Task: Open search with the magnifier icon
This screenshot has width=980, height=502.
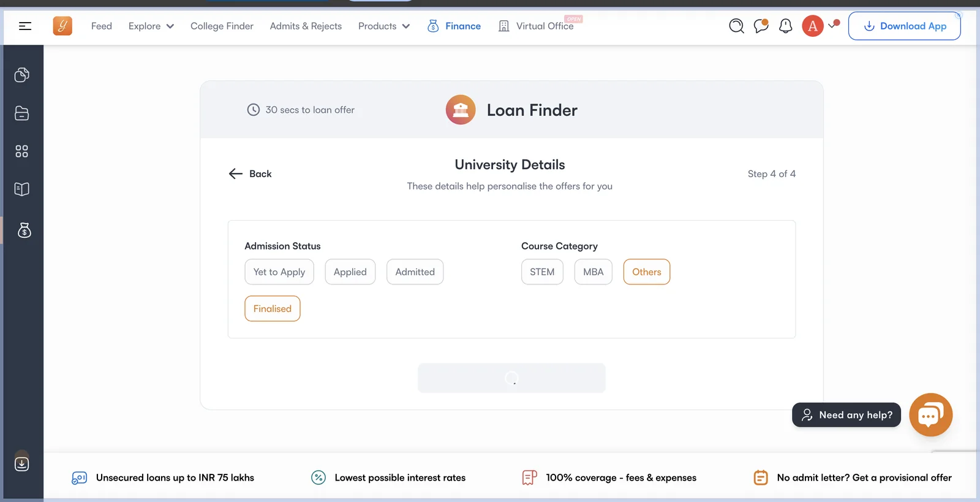Action: 737,26
